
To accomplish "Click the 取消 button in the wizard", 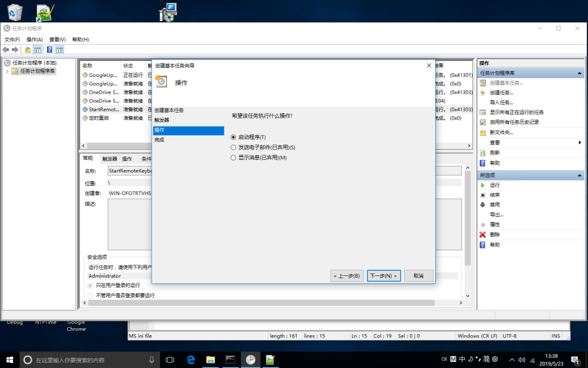I will (418, 276).
